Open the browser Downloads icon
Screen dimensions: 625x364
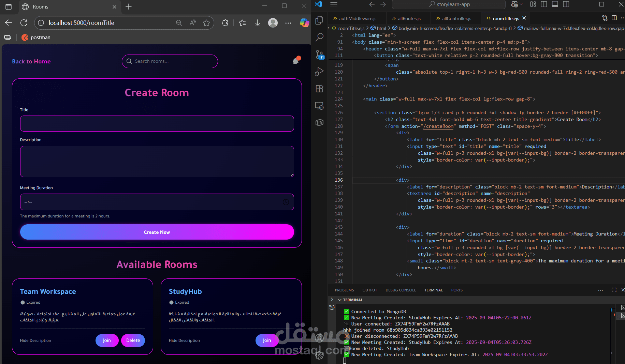258,23
